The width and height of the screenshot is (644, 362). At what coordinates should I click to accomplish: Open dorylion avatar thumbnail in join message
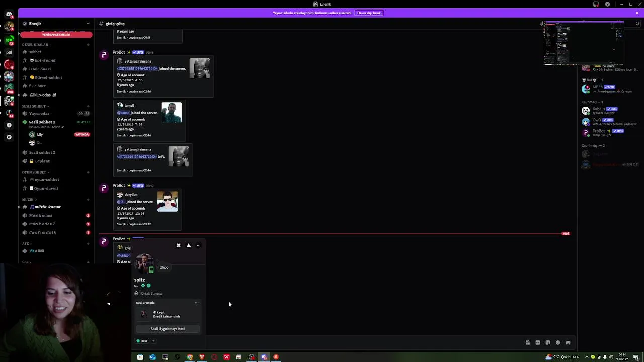click(168, 202)
